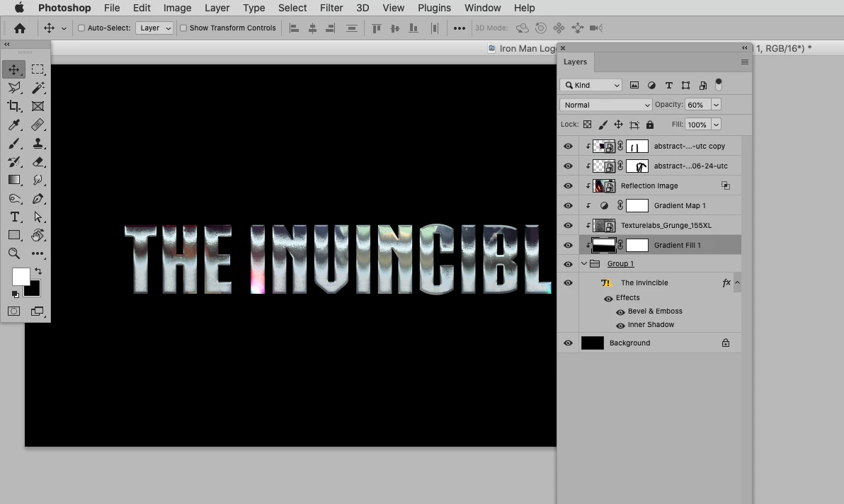The image size is (844, 504).
Task: Open the Layer menu
Action: pyautogui.click(x=217, y=8)
